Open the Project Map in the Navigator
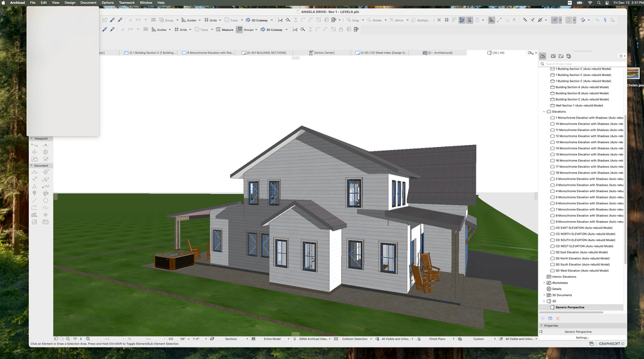The image size is (644, 359). [543, 56]
